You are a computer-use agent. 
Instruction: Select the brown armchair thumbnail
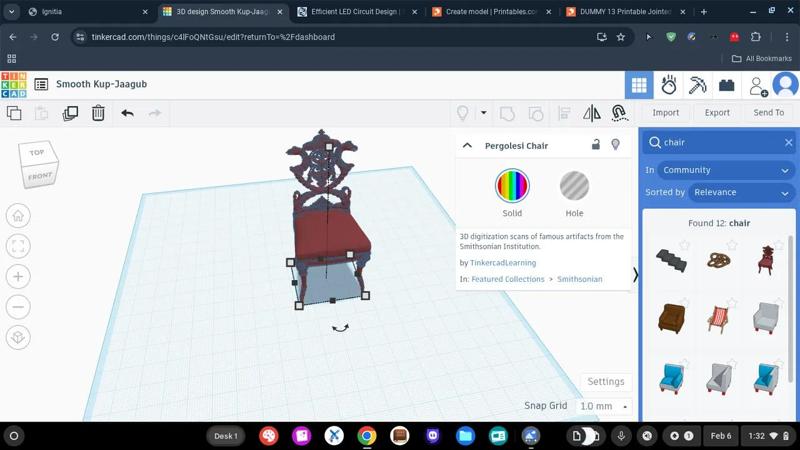pyautogui.click(x=671, y=318)
